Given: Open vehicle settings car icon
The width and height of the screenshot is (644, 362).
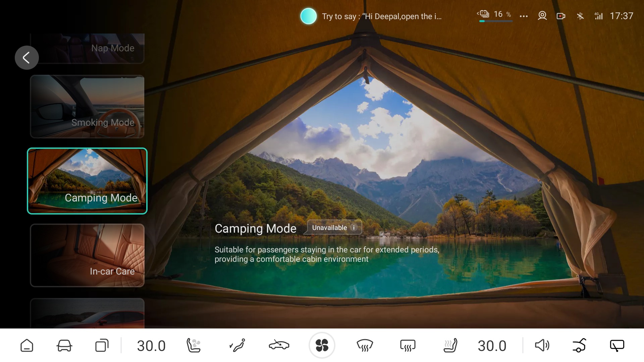Looking at the screenshot, I should (x=64, y=346).
